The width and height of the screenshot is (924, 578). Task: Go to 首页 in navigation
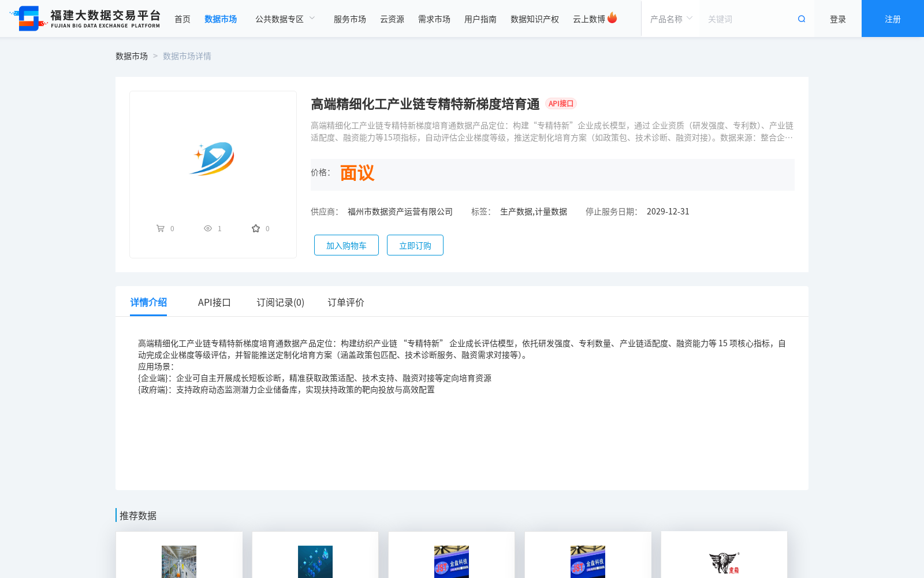[182, 19]
